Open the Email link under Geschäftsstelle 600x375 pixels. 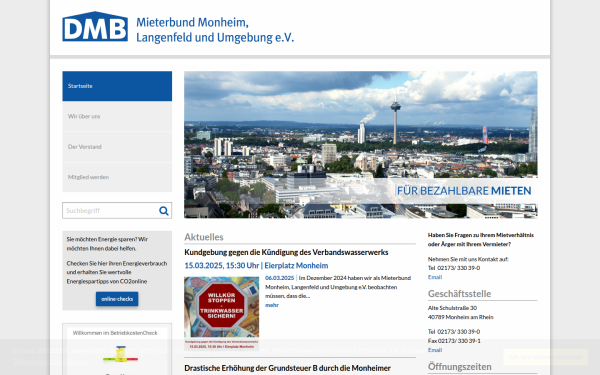click(x=435, y=350)
